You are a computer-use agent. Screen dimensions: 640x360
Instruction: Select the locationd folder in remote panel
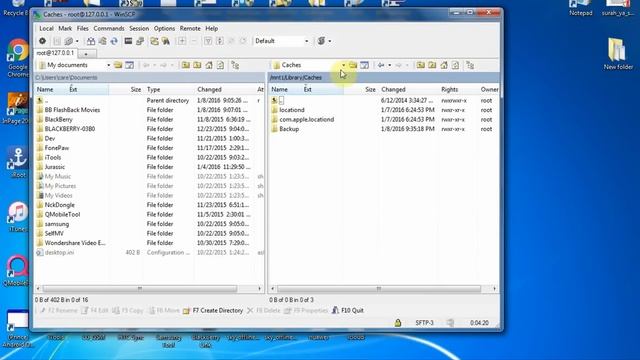pyautogui.click(x=292, y=110)
